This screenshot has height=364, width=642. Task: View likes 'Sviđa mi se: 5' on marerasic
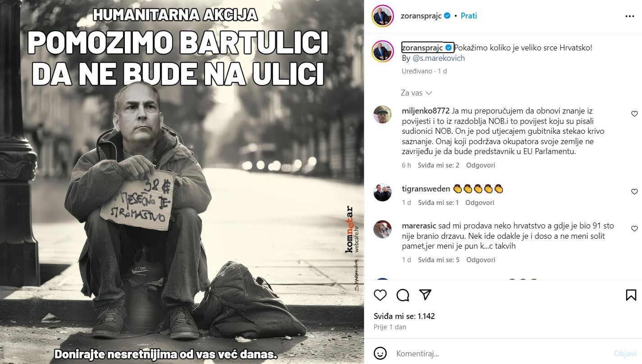439,260
